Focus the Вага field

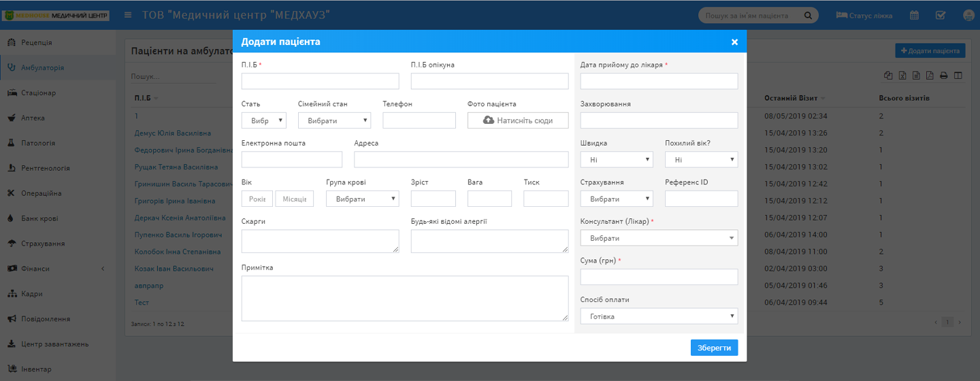[x=489, y=199]
